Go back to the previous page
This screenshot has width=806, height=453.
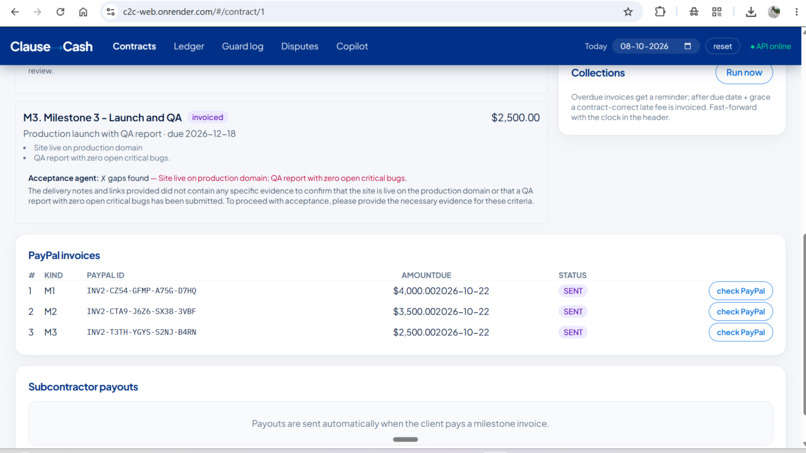coord(14,11)
